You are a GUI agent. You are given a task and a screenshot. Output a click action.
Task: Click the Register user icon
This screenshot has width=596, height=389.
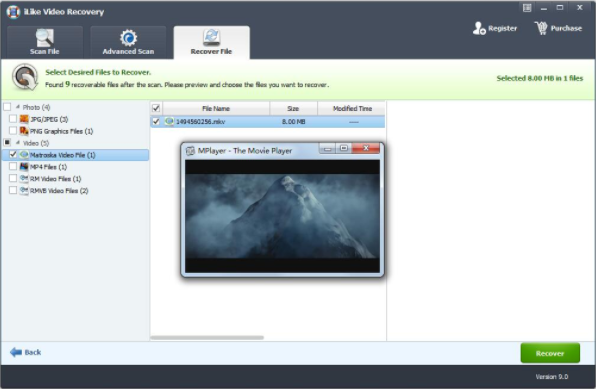click(x=479, y=28)
